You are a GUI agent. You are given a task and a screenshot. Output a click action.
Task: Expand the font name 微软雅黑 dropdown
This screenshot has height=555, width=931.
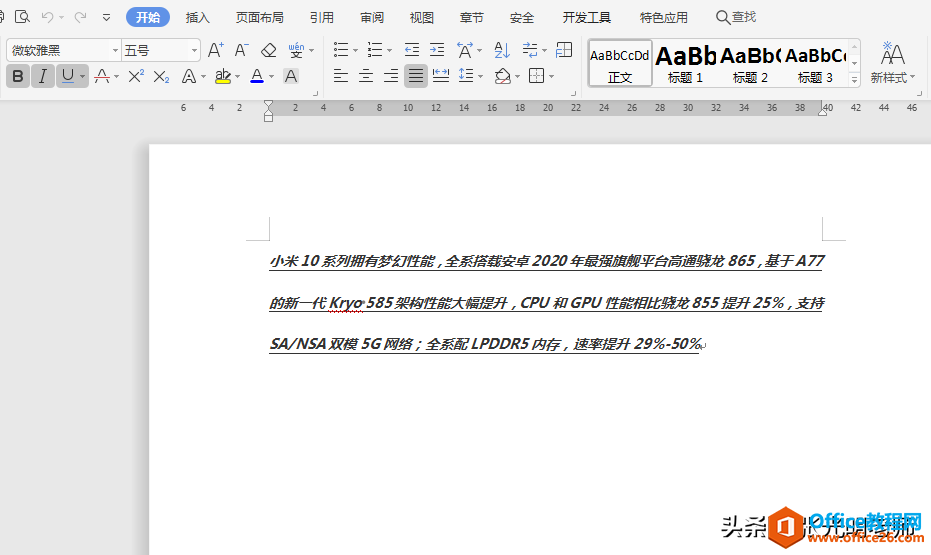point(115,50)
